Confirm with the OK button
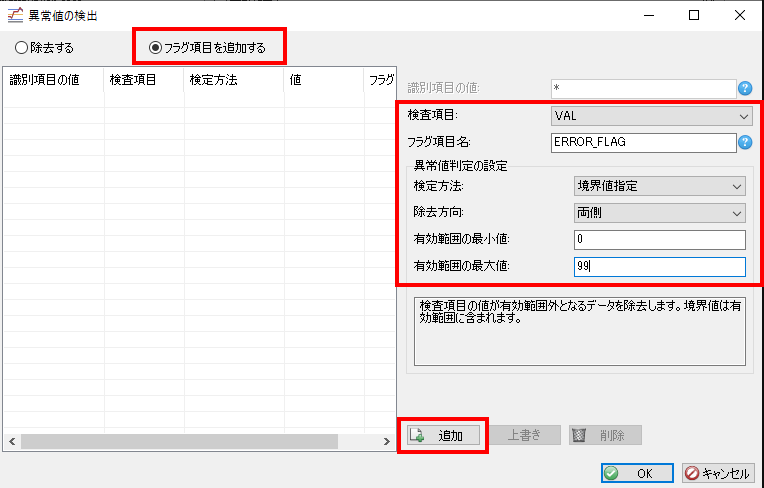 tap(637, 473)
